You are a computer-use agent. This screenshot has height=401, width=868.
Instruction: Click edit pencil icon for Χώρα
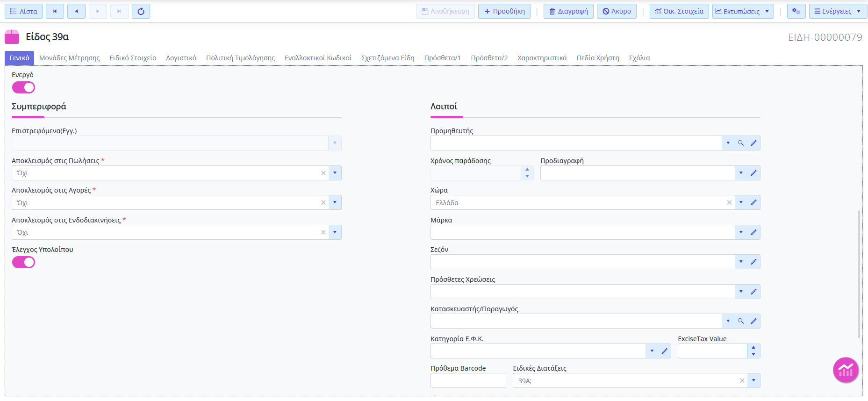753,202
